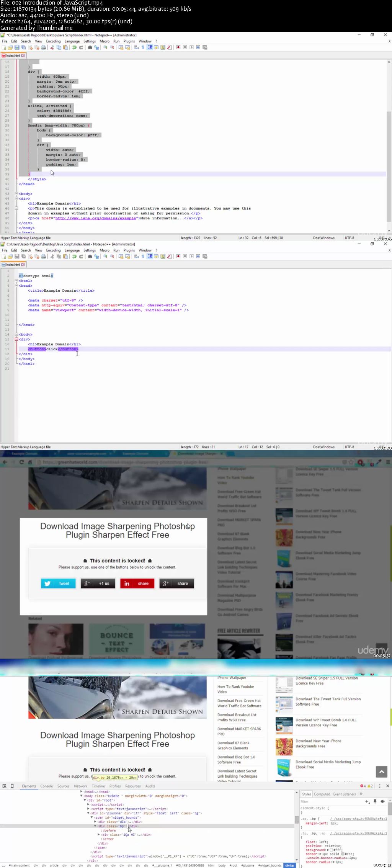Click Save icon in top Notepad++ toolbar
The width and height of the screenshot is (392, 868).
tap(17, 47)
